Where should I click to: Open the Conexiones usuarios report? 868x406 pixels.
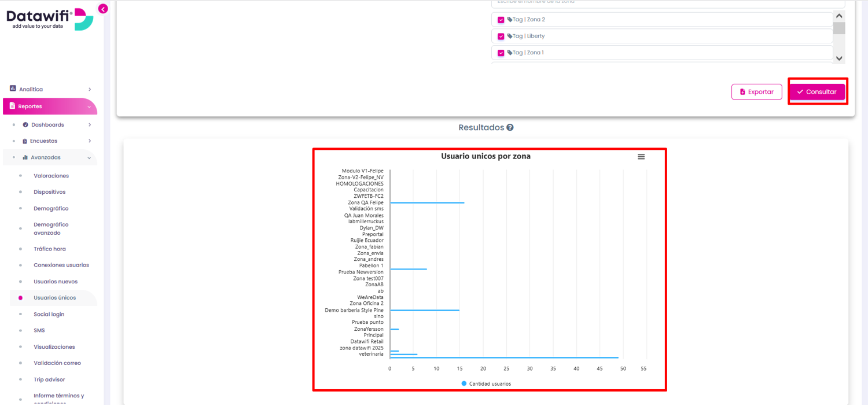coord(61,265)
